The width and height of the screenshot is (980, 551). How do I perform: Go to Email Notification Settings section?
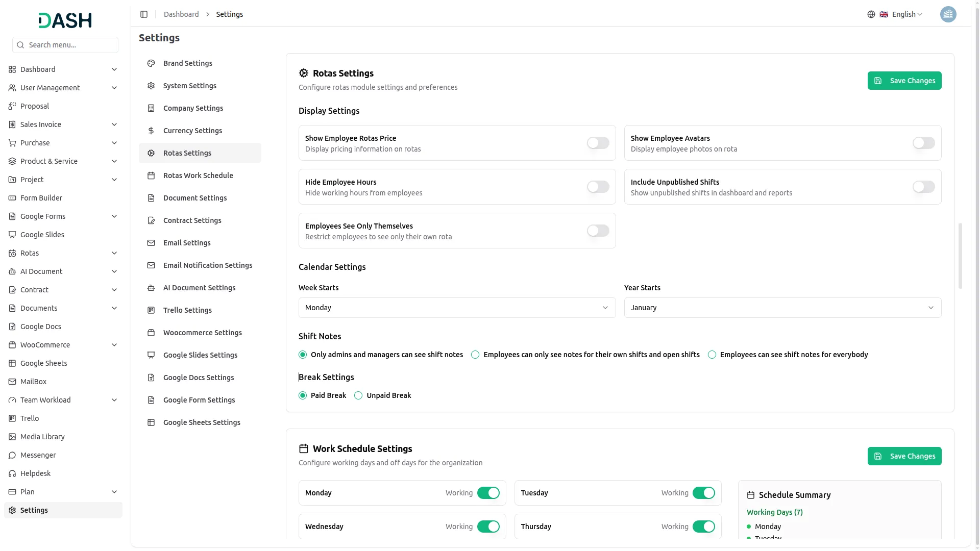pos(207,265)
